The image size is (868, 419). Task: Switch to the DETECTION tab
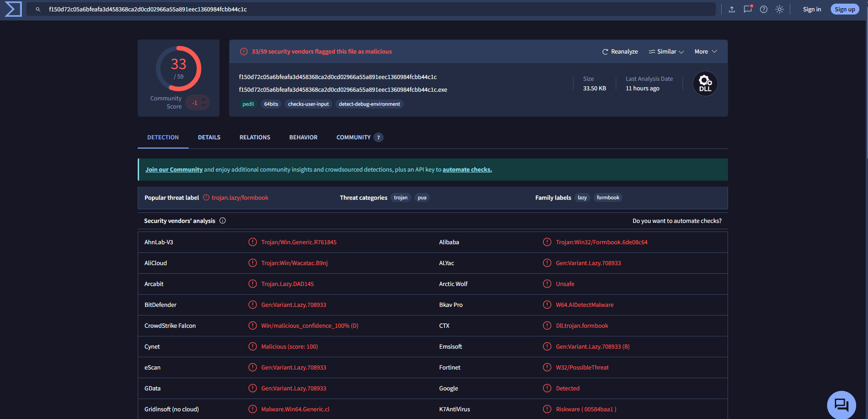pyautogui.click(x=163, y=137)
